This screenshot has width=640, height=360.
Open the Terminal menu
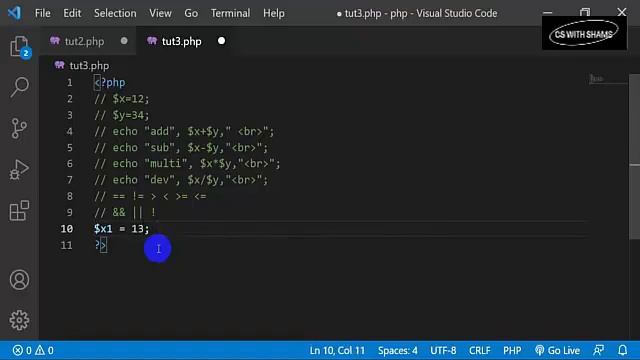(x=230, y=13)
